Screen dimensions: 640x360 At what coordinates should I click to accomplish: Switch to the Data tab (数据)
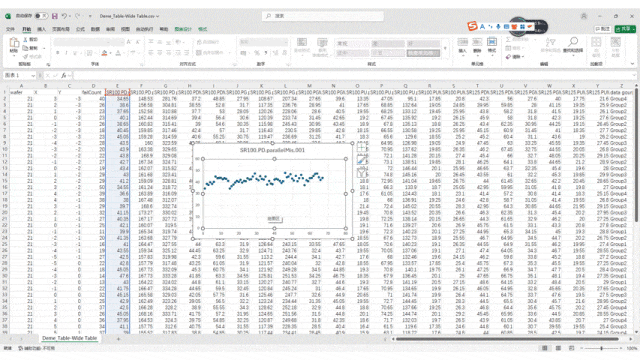(95, 29)
